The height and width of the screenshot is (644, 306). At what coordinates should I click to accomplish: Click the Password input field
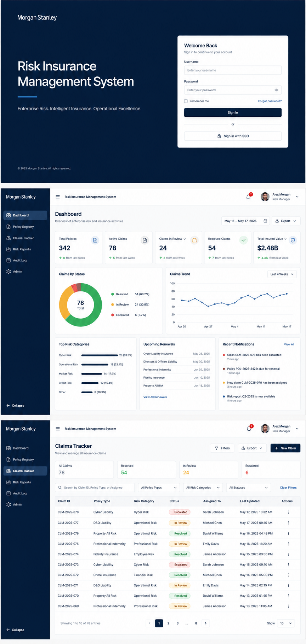click(233, 90)
